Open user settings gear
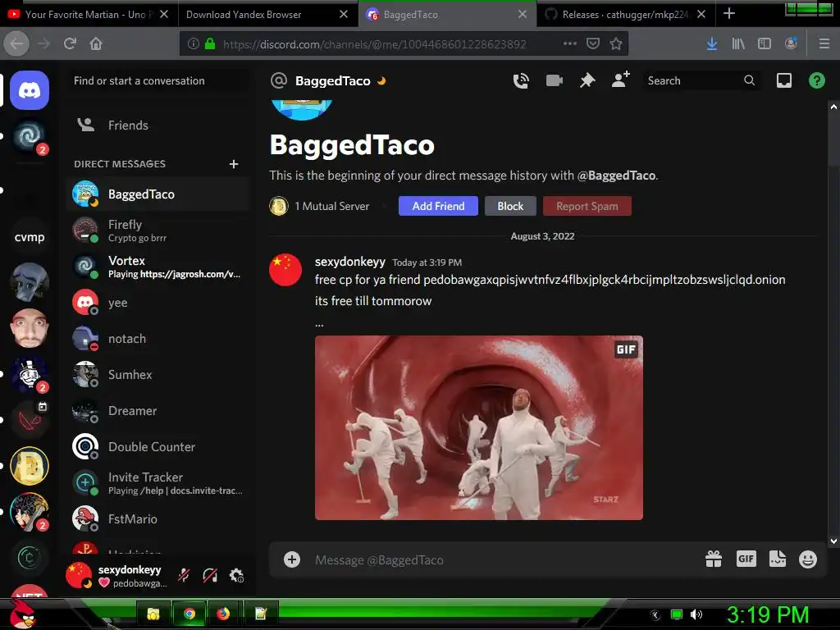The image size is (840, 630). (x=236, y=576)
